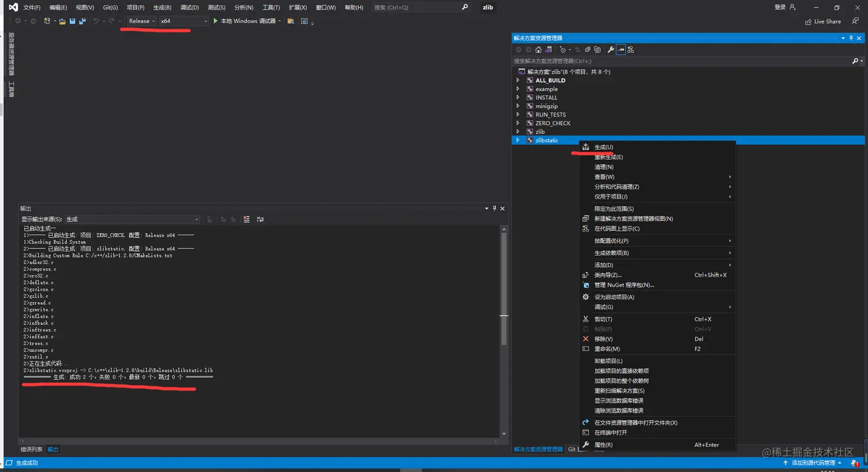Start the local Windows debugger

[245, 21]
